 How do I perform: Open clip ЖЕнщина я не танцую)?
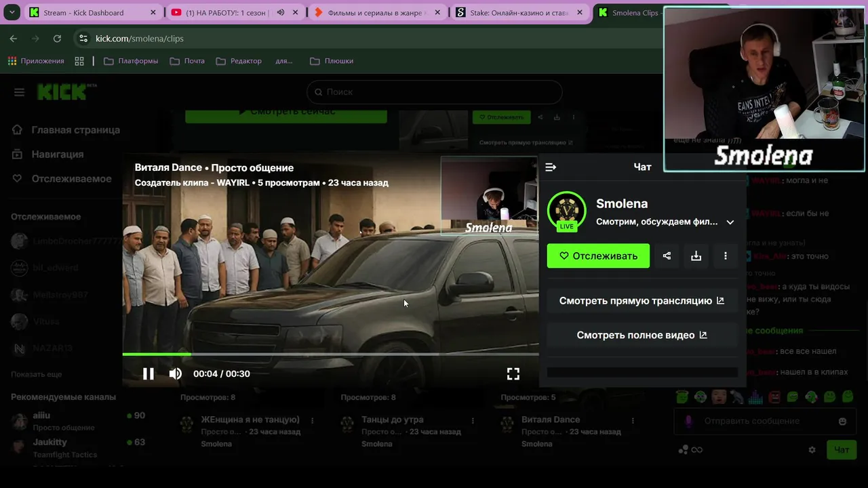tap(250, 420)
